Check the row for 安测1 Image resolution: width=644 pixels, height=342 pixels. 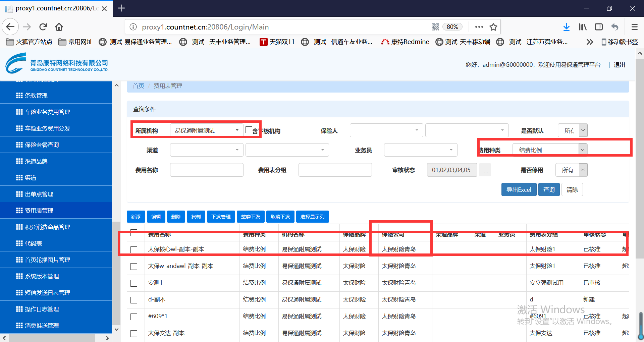click(x=134, y=283)
